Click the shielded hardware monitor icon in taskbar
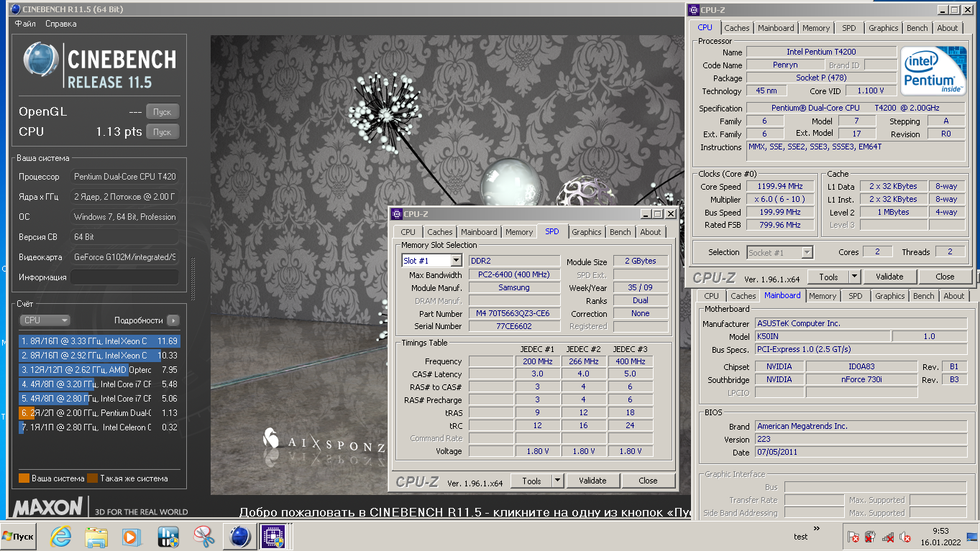The height and width of the screenshot is (551, 980). click(168, 536)
